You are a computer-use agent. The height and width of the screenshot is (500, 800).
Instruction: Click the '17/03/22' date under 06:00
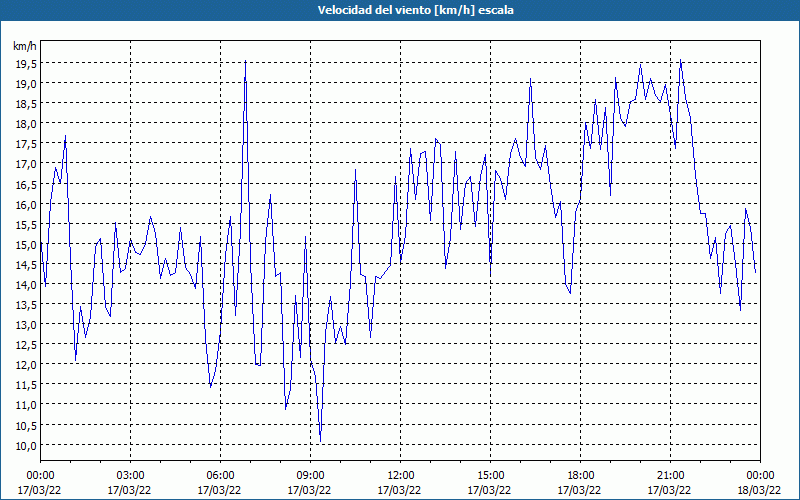point(219,490)
